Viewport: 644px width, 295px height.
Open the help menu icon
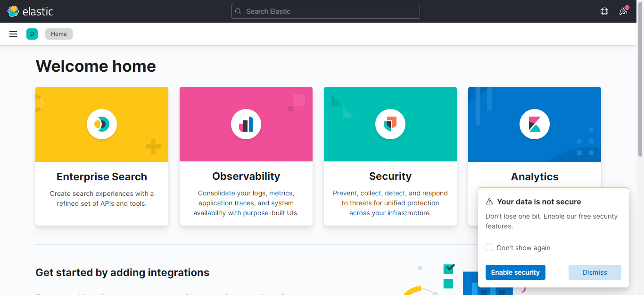coord(604,11)
